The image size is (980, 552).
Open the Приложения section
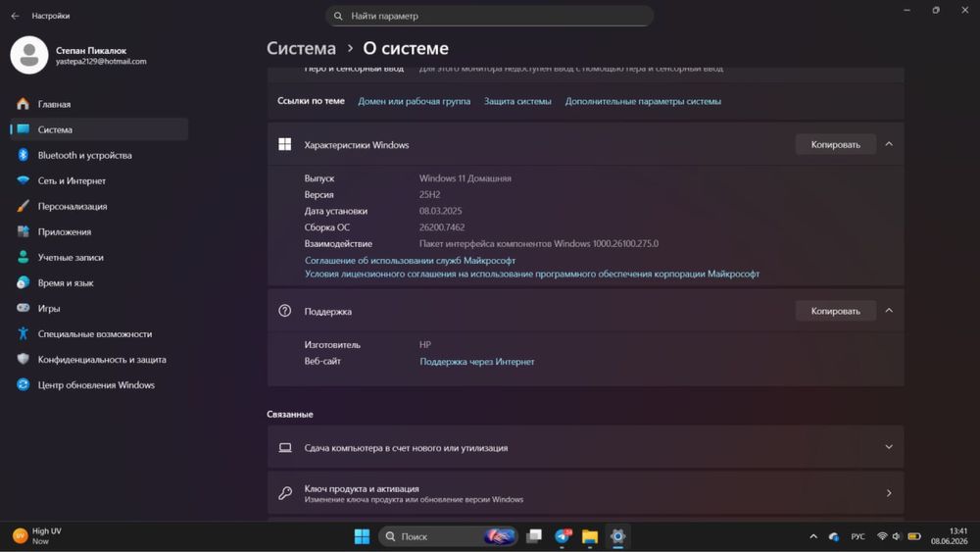tap(99, 232)
